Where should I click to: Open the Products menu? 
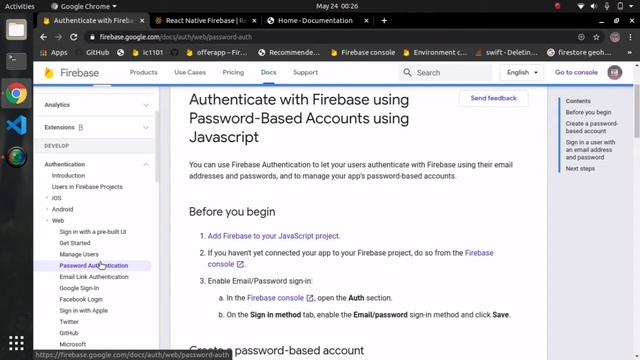point(144,72)
